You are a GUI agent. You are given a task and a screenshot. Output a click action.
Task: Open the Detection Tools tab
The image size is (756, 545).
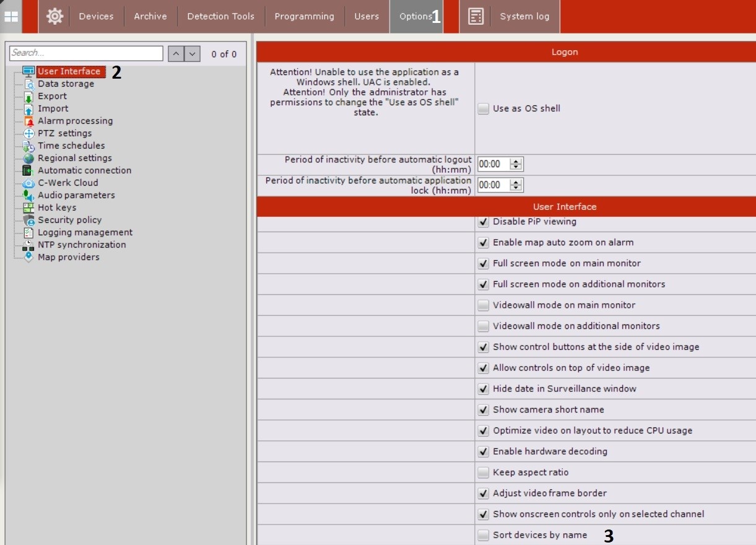click(x=221, y=17)
